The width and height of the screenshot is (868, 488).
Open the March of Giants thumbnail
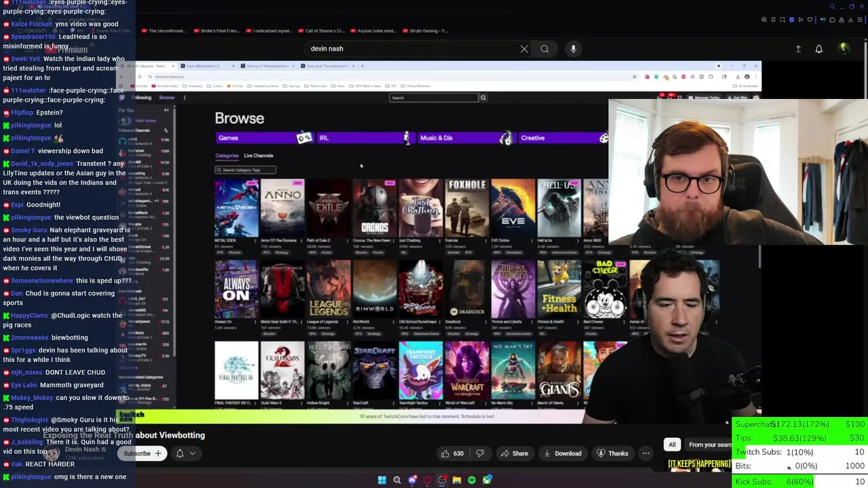pyautogui.click(x=559, y=371)
